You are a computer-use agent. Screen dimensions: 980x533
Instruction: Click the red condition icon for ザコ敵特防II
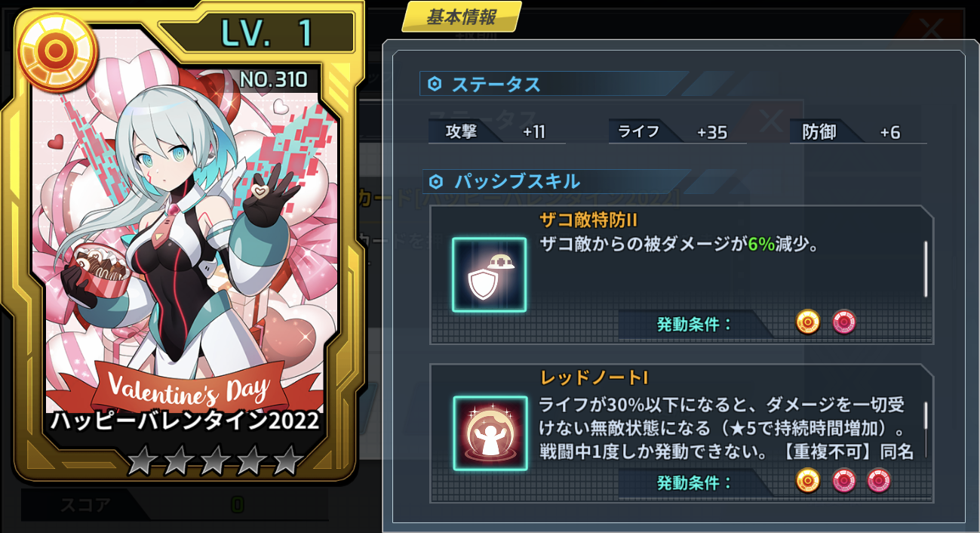point(844,323)
